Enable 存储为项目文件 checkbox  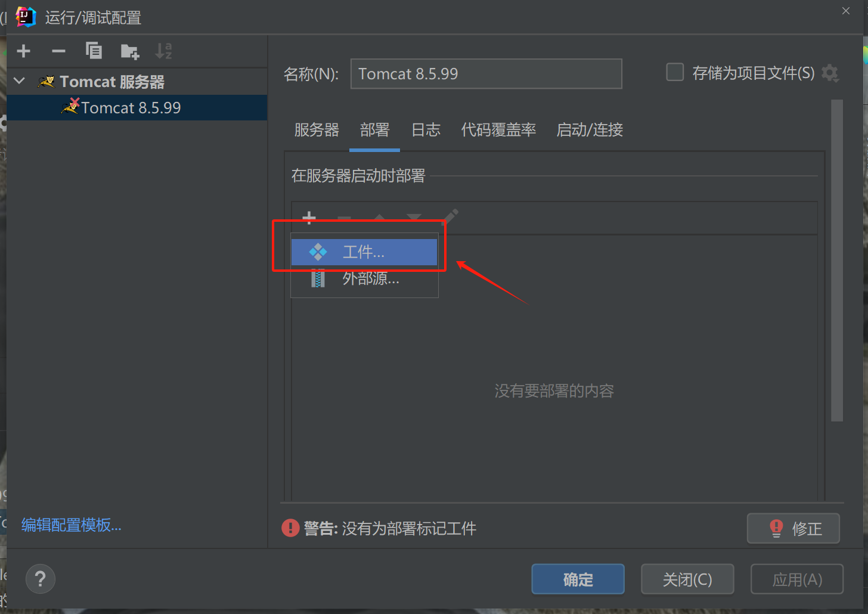pos(674,73)
